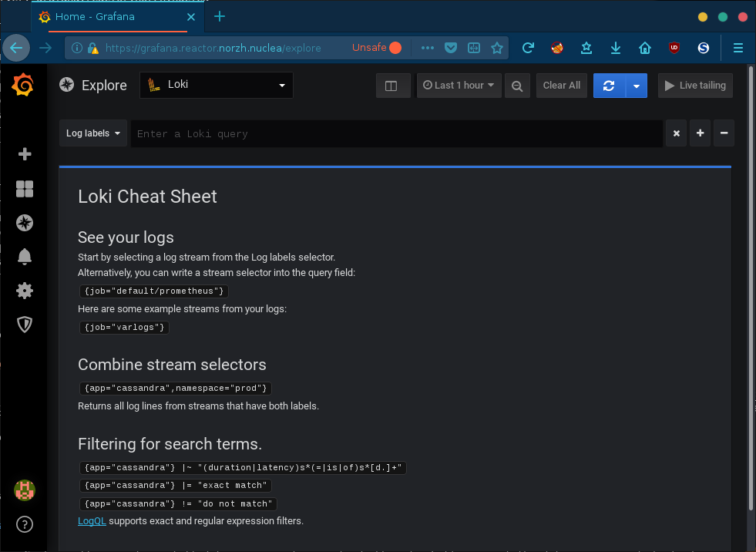Open the Explore compass icon in sidebar
The image size is (756, 552).
25,223
